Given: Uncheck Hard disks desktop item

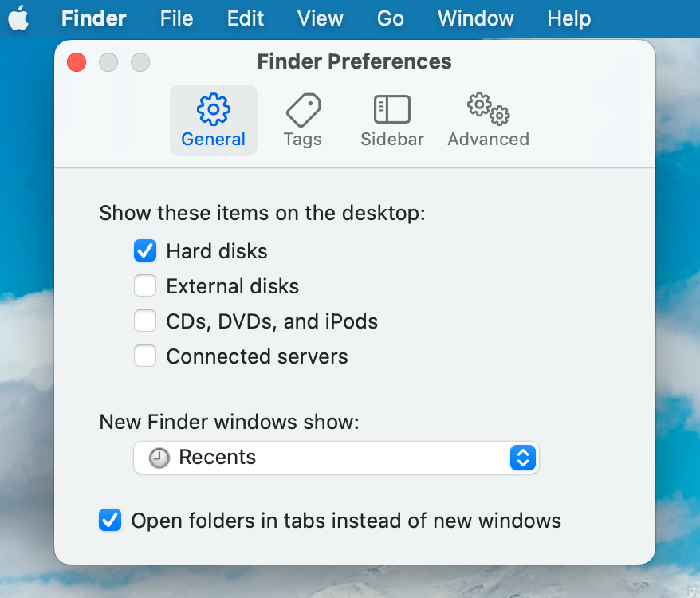Looking at the screenshot, I should pyautogui.click(x=144, y=250).
